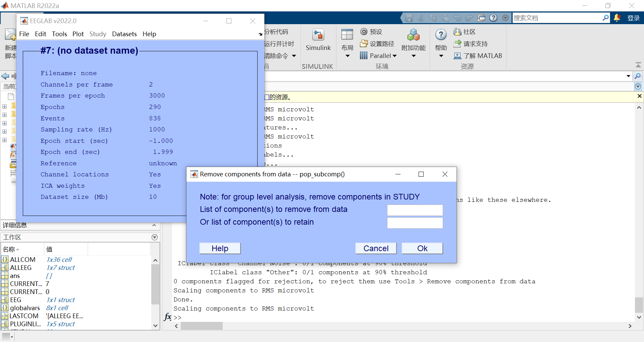Click the quick access help icon
This screenshot has width=644, height=342.
click(493, 18)
